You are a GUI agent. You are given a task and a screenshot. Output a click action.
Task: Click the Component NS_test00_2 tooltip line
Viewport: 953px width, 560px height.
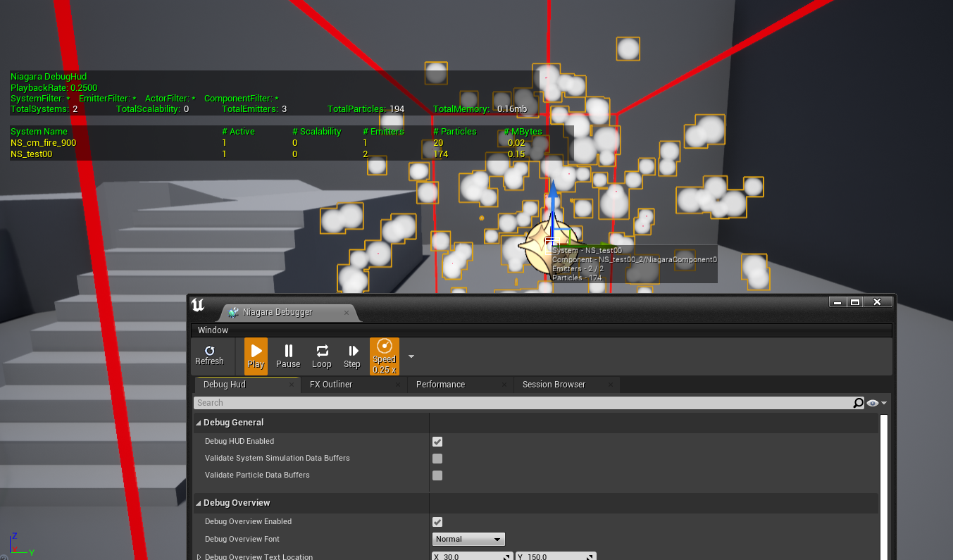coord(635,260)
